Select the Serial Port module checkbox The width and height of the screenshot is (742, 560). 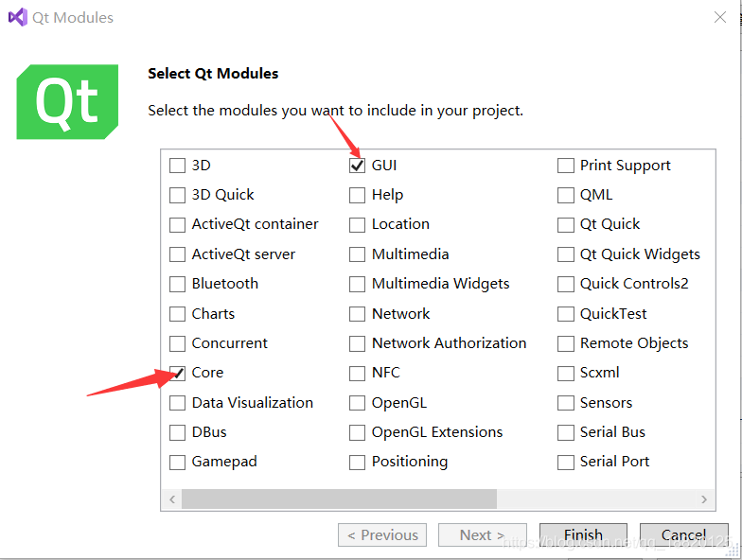(566, 462)
